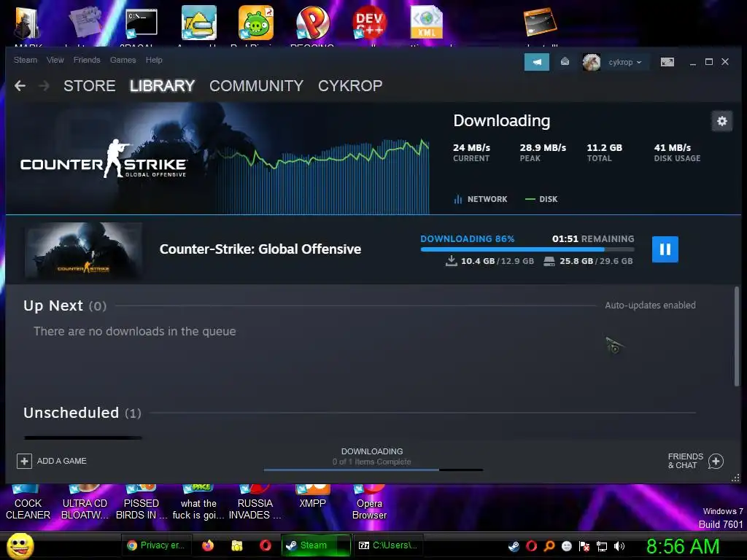Click the Up Next section header
This screenshot has width=747, height=560.
pyautogui.click(x=65, y=306)
